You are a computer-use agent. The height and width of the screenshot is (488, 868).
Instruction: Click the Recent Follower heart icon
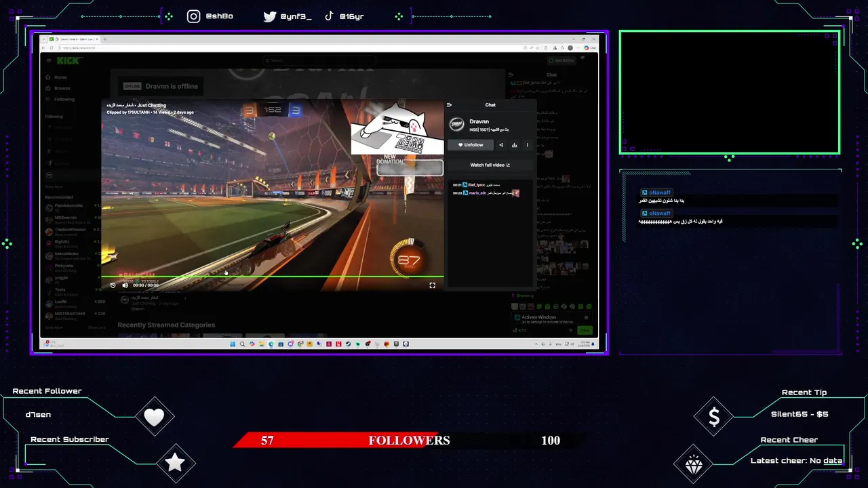155,418
